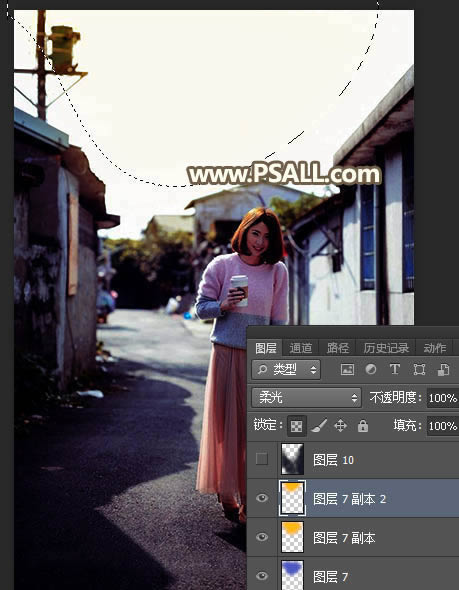Image resolution: width=459 pixels, height=590 pixels.
Task: Select the 图层 7 副本 layer name
Action: coord(344,538)
